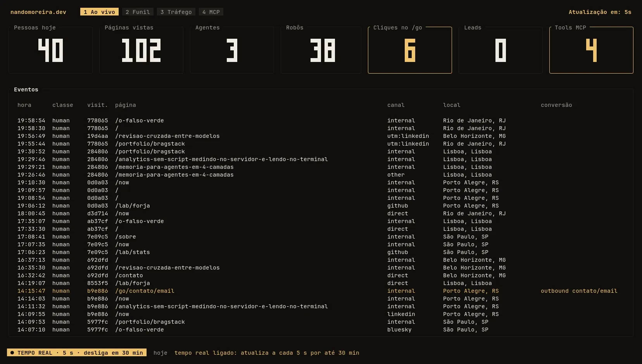Click 'Belo Horizonte, MG' in the 19:56:49 row
Screen dimensions: 642x364
click(475, 136)
